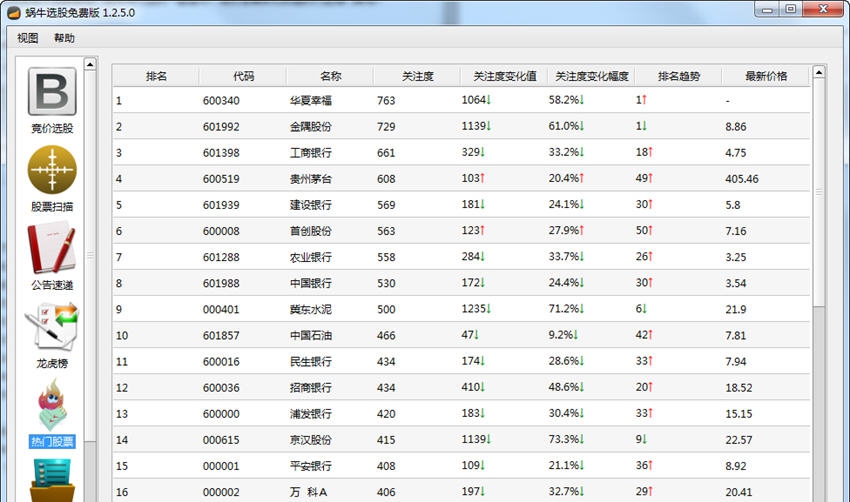The width and height of the screenshot is (850, 502).
Task: Sort by the 关注度变化值 column header
Action: click(504, 76)
